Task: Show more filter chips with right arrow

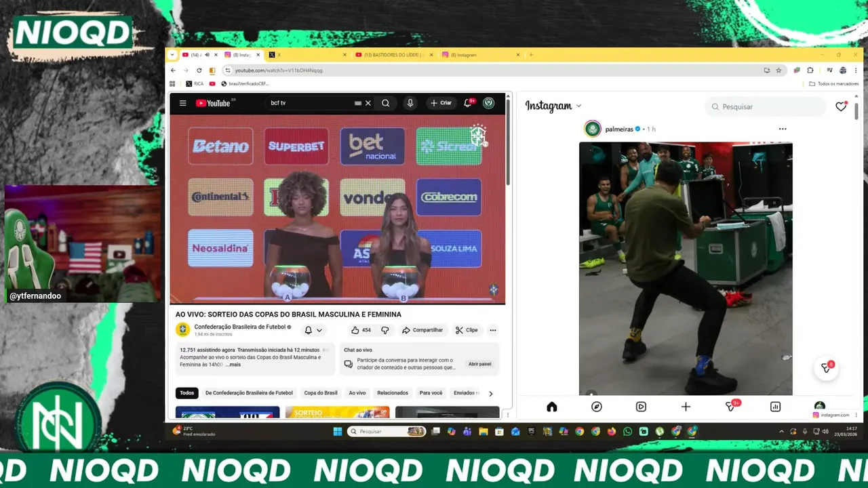Action: (x=491, y=393)
